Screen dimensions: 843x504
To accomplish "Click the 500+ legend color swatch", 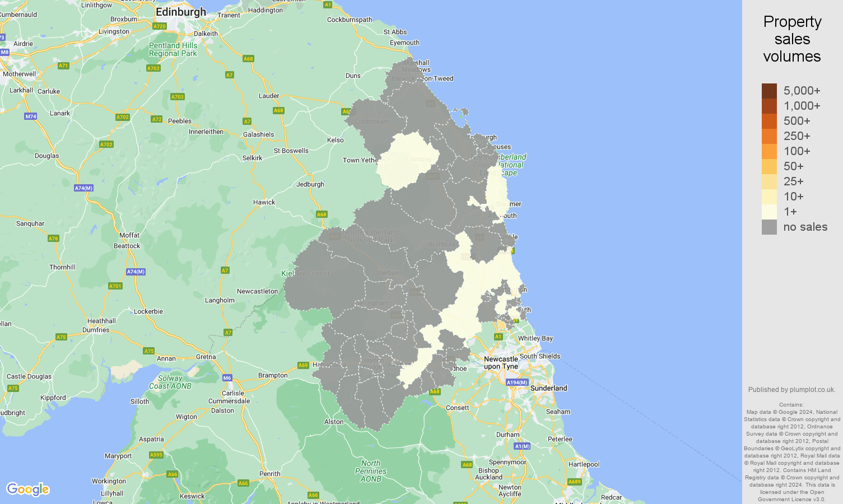I will click(769, 121).
